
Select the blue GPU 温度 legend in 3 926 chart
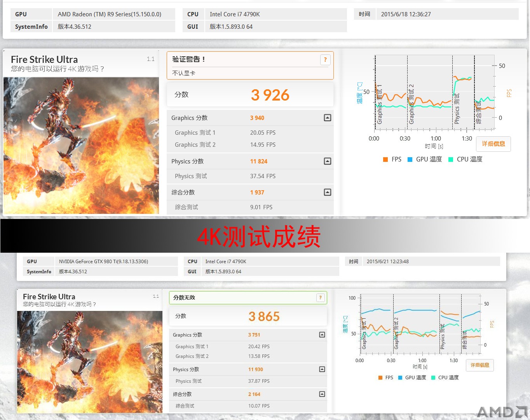(425, 159)
